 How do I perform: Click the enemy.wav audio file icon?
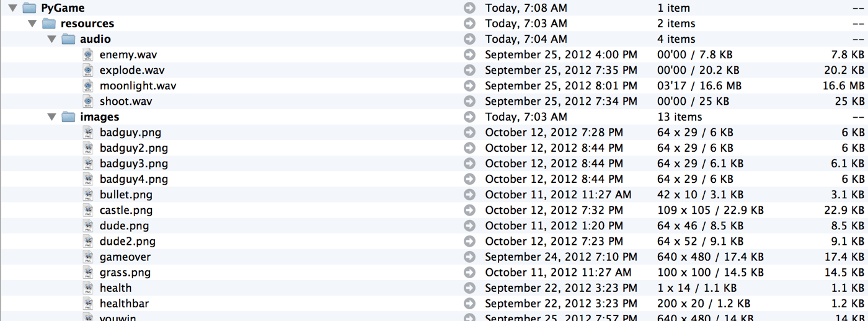[89, 55]
